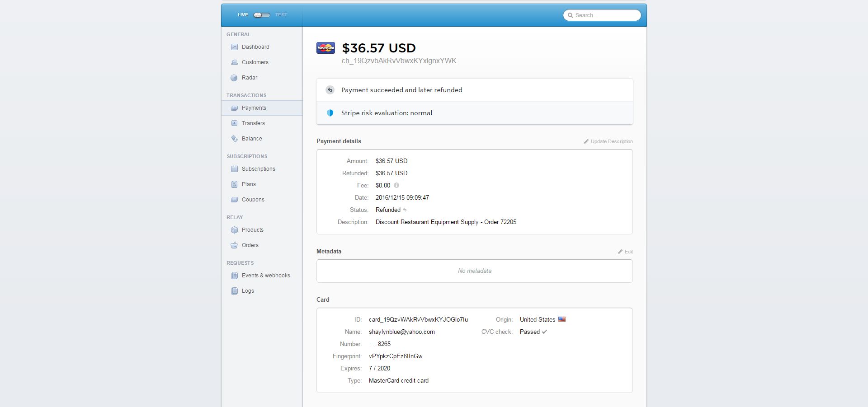The height and width of the screenshot is (407, 868).
Task: Open Events & webhooks
Action: coord(266,276)
